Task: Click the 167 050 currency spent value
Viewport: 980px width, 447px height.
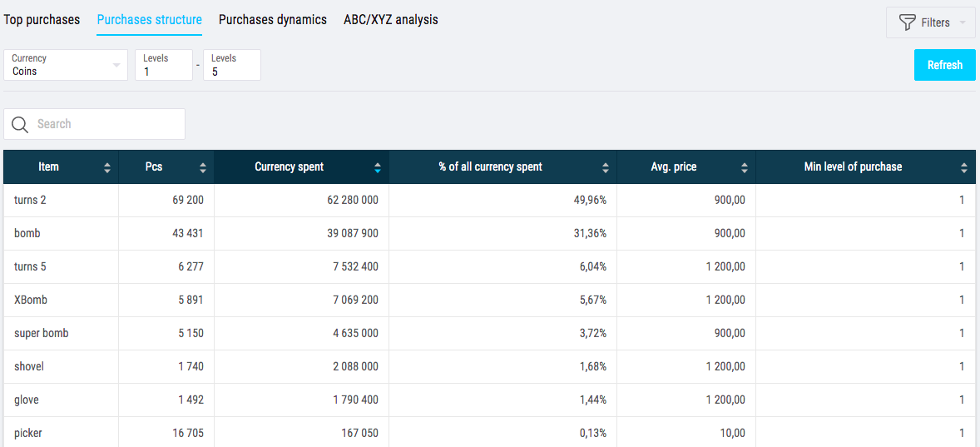Action: click(x=360, y=433)
